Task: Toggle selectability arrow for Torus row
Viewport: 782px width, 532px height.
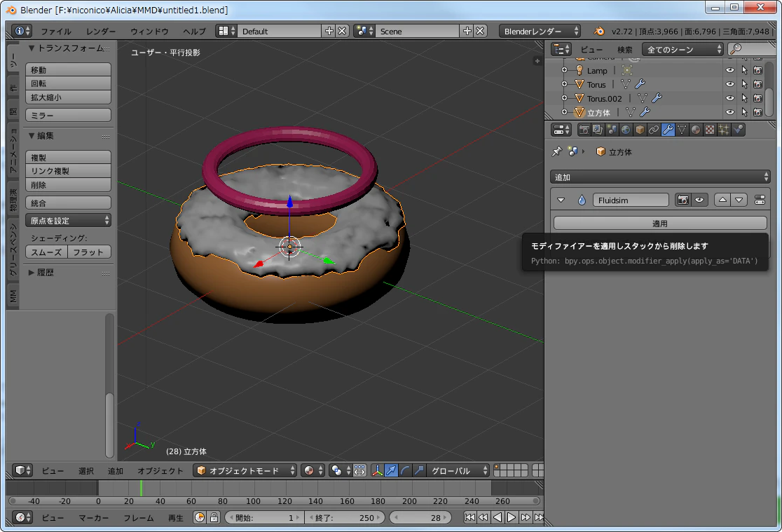Action: (x=744, y=84)
